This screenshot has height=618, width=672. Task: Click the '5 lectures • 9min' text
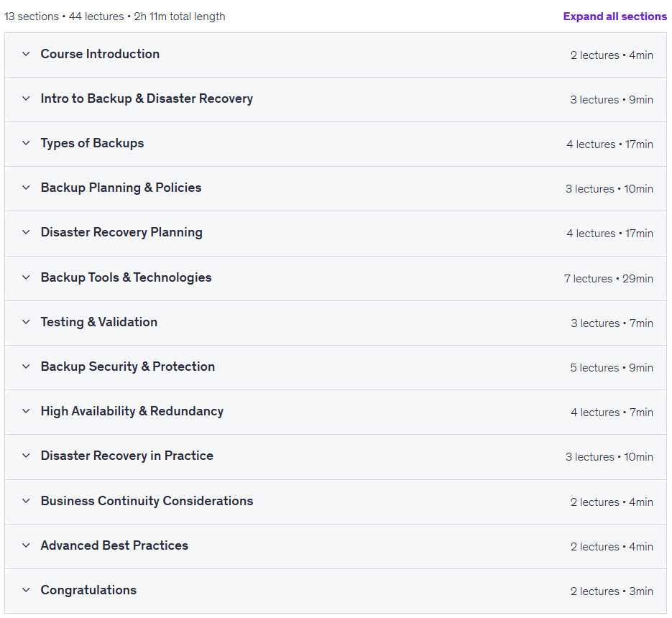pyautogui.click(x=612, y=368)
